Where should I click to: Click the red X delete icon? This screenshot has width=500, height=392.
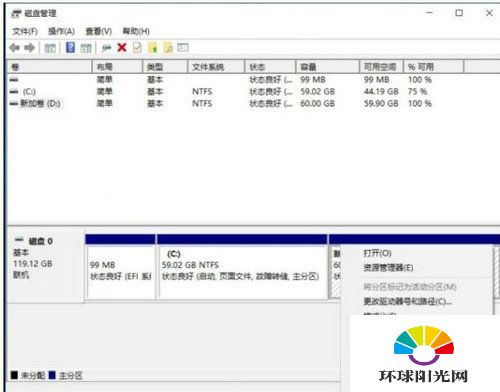click(122, 48)
